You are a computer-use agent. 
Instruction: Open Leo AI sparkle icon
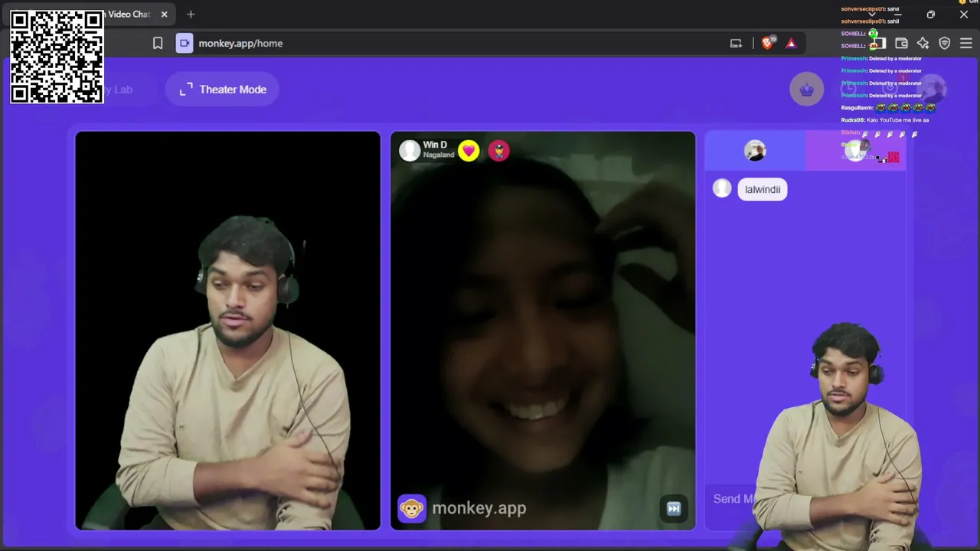tap(923, 44)
